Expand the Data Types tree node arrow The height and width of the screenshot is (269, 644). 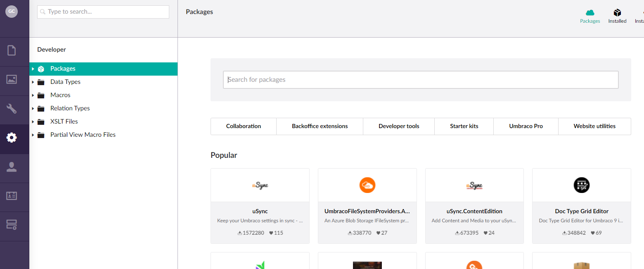(33, 82)
